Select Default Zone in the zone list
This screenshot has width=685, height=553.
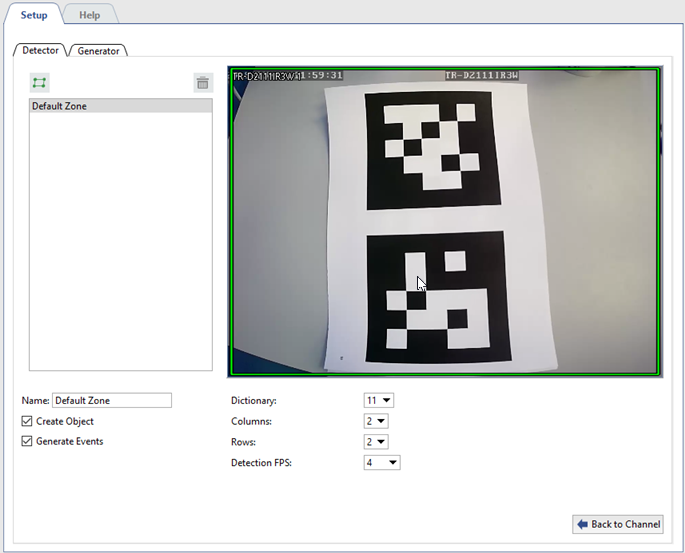pos(120,106)
